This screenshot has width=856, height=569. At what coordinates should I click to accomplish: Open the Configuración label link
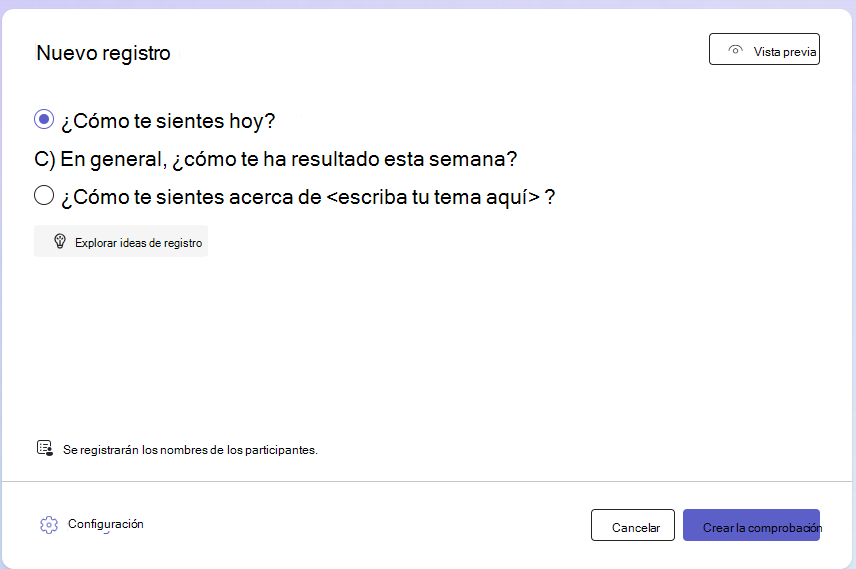coord(105,524)
